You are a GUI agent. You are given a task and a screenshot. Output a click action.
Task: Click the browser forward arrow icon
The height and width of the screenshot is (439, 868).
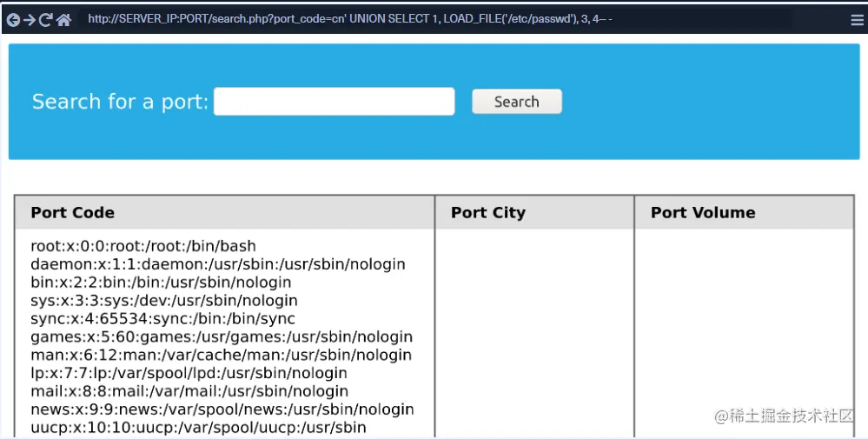coord(30,21)
